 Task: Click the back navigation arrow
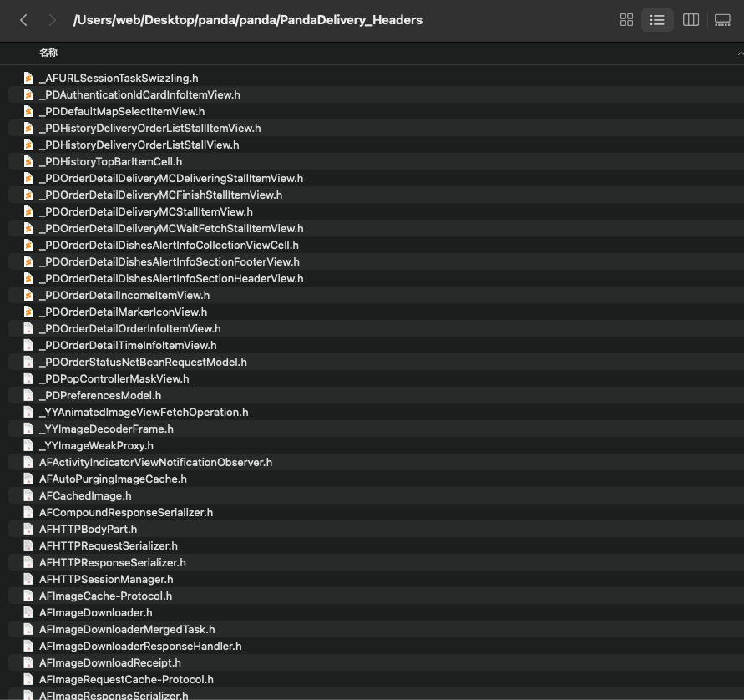23,20
